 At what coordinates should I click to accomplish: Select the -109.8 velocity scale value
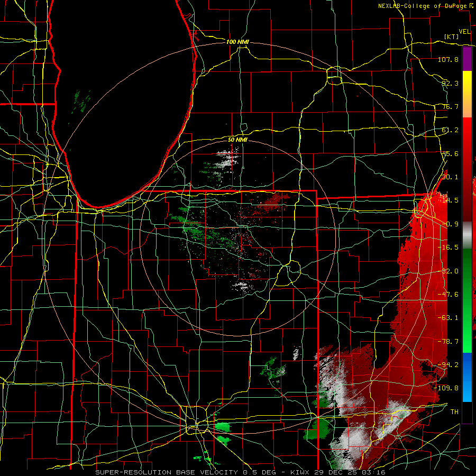click(446, 388)
